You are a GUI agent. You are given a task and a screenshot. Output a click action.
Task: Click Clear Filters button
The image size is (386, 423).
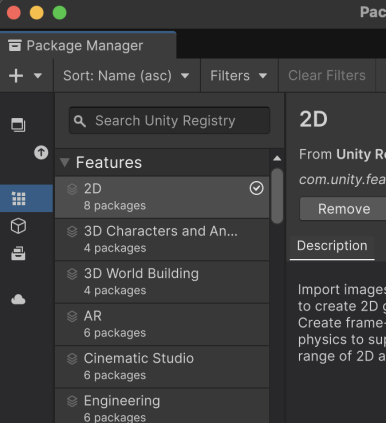(327, 76)
